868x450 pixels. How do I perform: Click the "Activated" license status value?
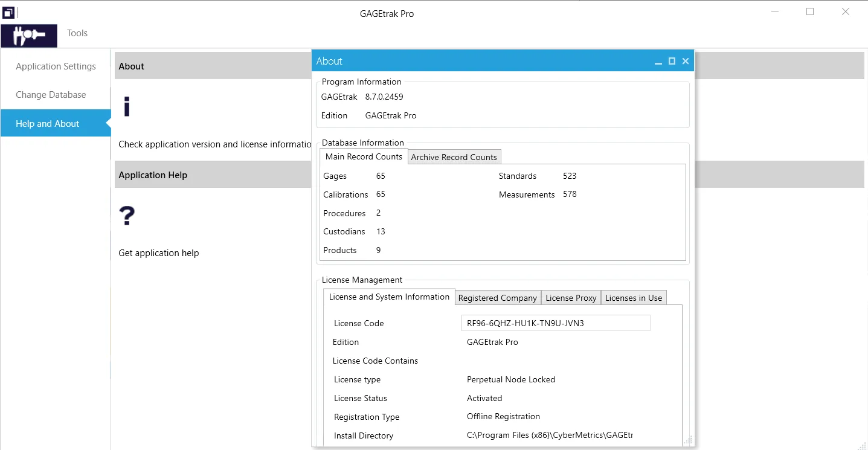484,398
